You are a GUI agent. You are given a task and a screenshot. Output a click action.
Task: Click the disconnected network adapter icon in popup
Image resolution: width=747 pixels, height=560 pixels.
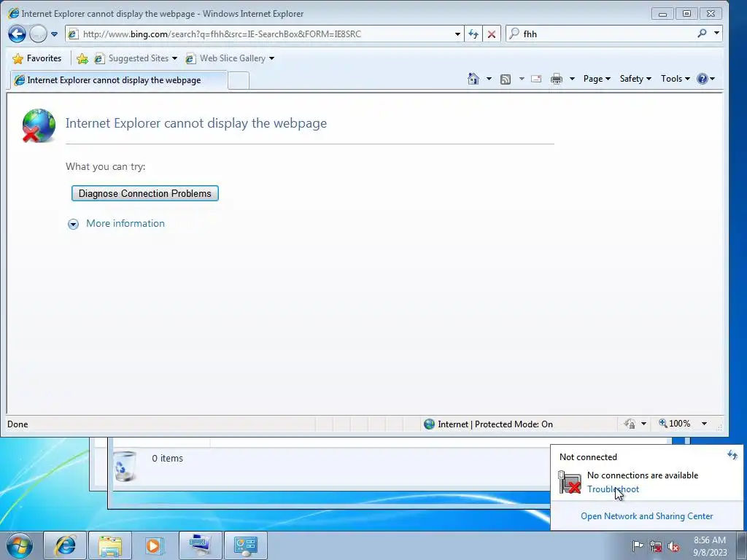(570, 482)
